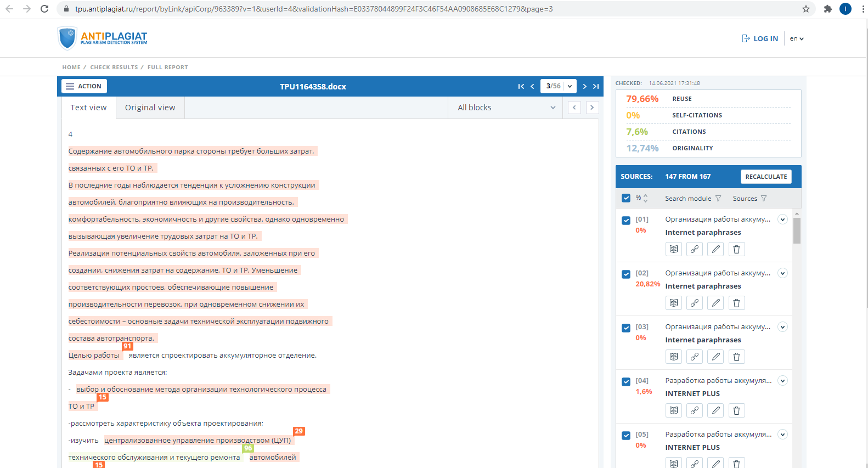Viewport: 868px width, 468px height.
Task: Click the pencil edit icon for source [03]
Action: [715, 357]
